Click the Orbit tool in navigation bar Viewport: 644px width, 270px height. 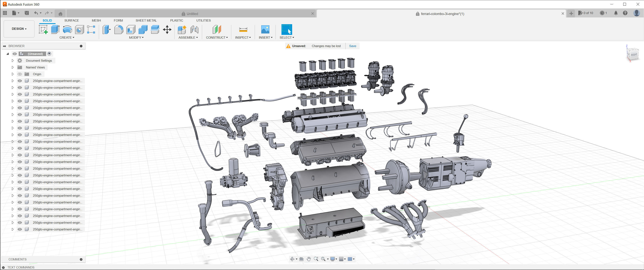tap(292, 259)
